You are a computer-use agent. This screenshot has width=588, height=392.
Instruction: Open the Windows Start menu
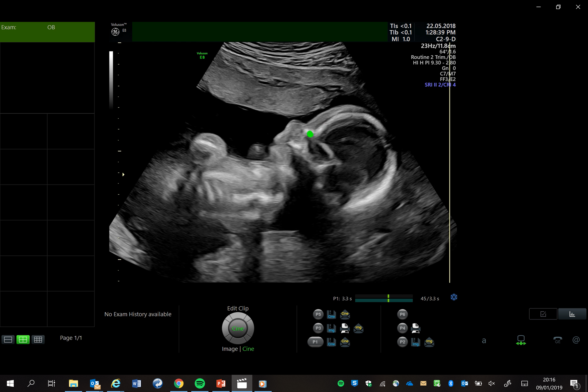click(10, 383)
